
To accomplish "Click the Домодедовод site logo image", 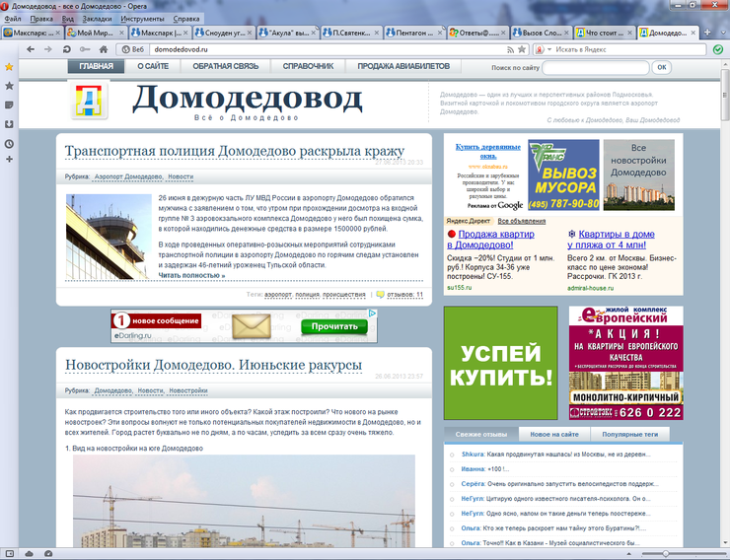I will 89,102.
